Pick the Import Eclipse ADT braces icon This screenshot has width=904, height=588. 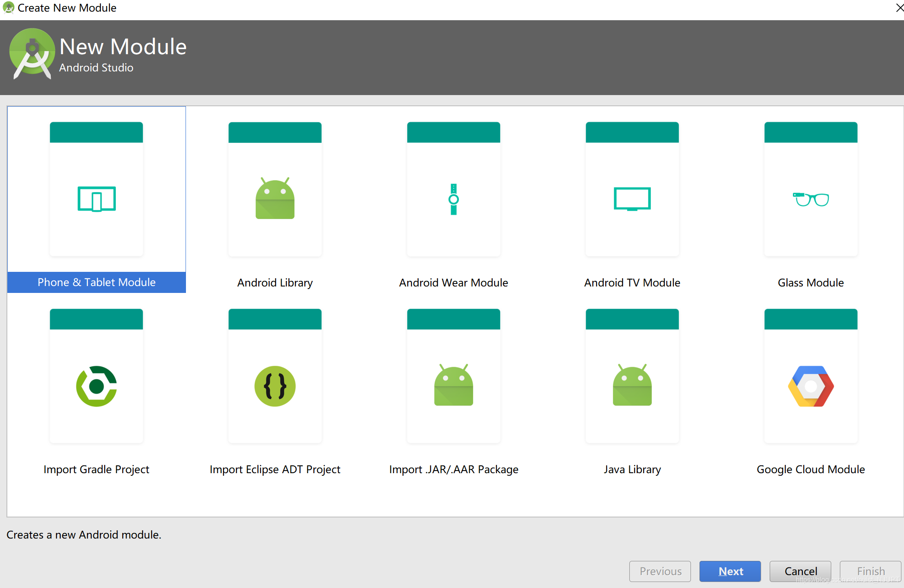(275, 386)
